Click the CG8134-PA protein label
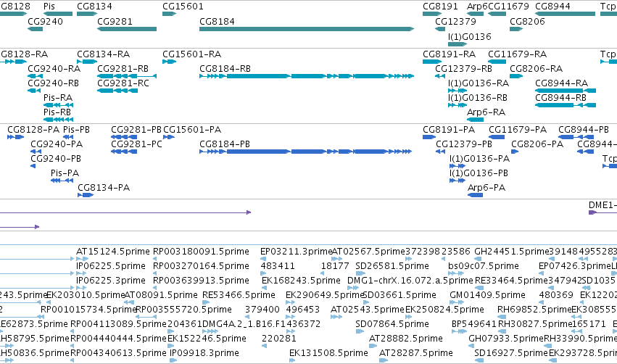The height and width of the screenshot is (364, 617). tap(104, 188)
